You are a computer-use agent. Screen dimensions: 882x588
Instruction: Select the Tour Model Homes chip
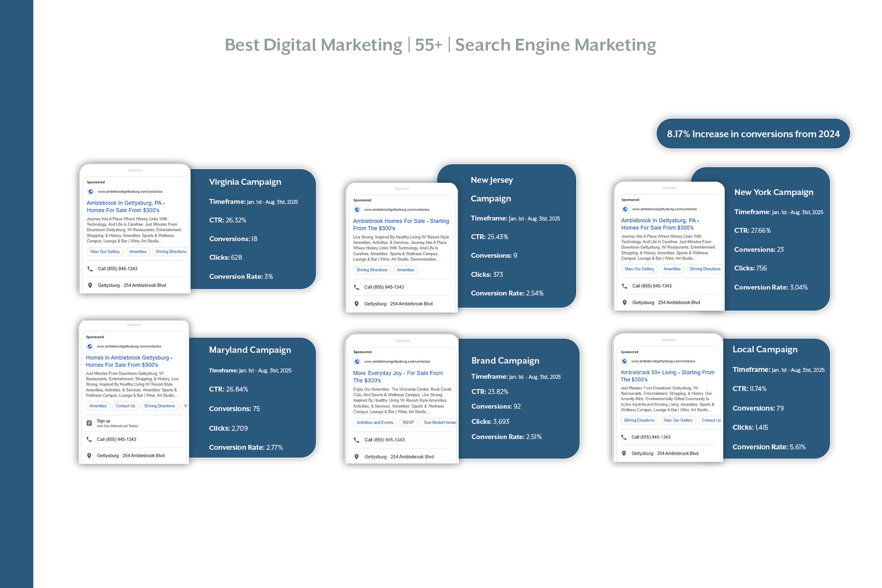point(439,422)
